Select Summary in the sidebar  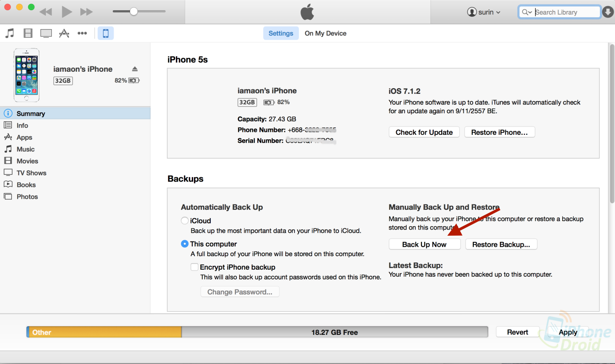(x=75, y=114)
